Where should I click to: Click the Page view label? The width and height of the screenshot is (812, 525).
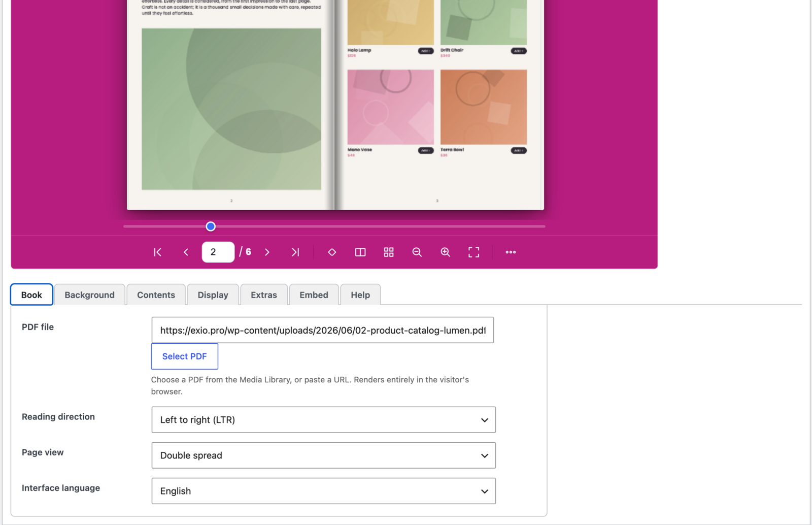[43, 452]
